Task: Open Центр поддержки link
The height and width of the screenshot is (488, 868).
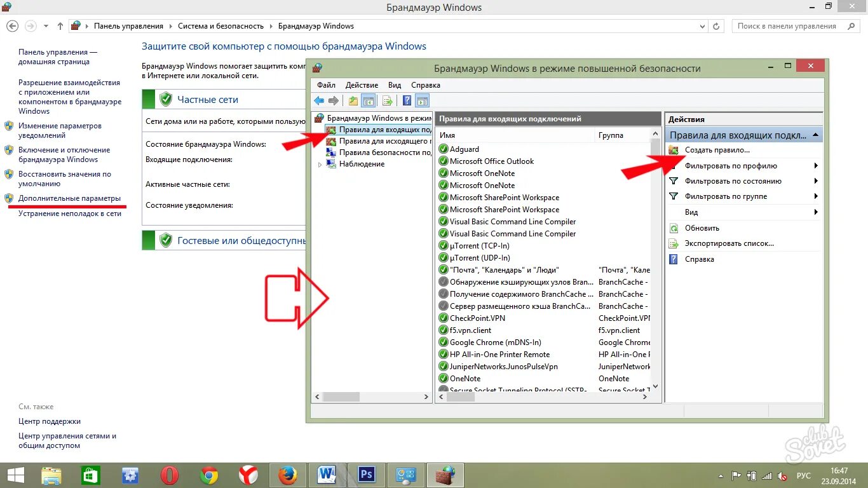Action: coord(50,421)
